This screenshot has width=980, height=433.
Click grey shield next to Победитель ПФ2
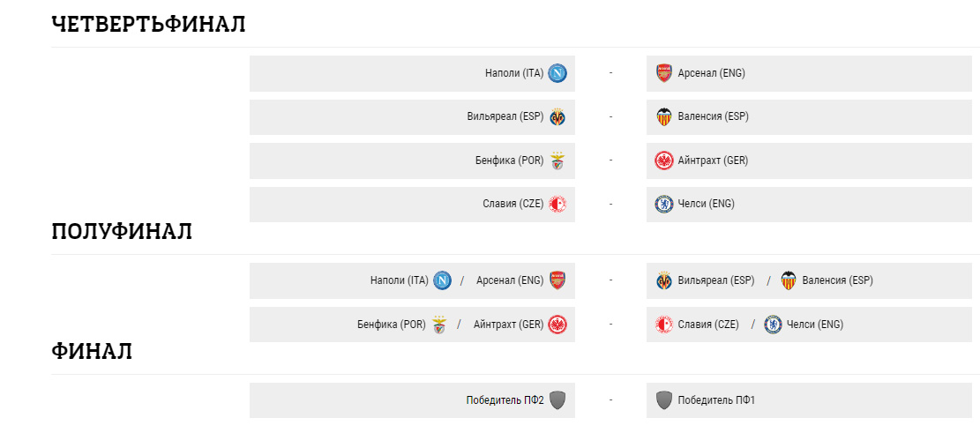tap(557, 400)
